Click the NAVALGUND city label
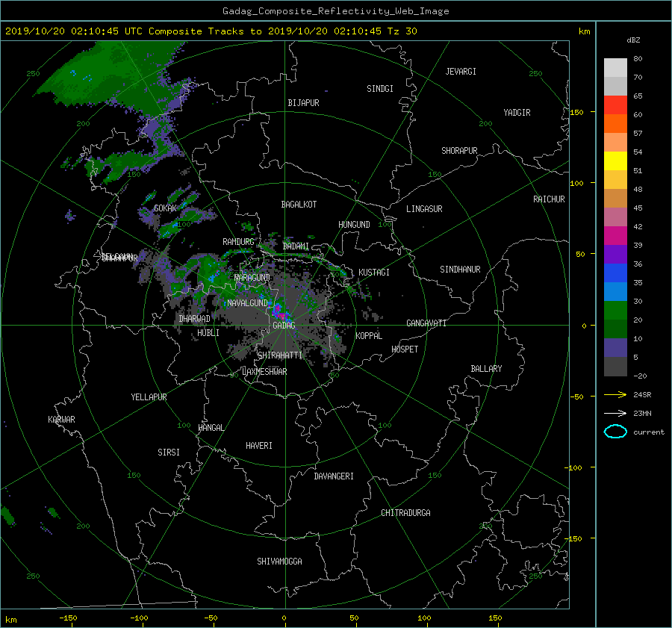672x628 pixels. (247, 303)
